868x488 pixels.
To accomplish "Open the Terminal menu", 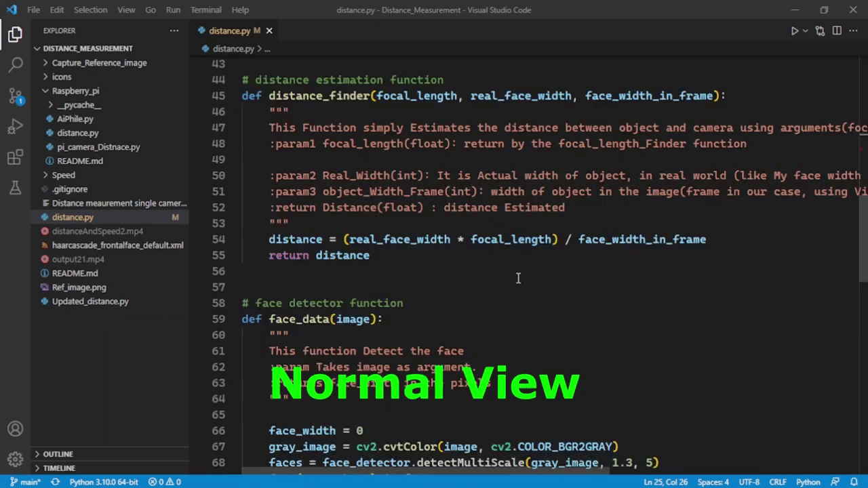I will [x=205, y=9].
